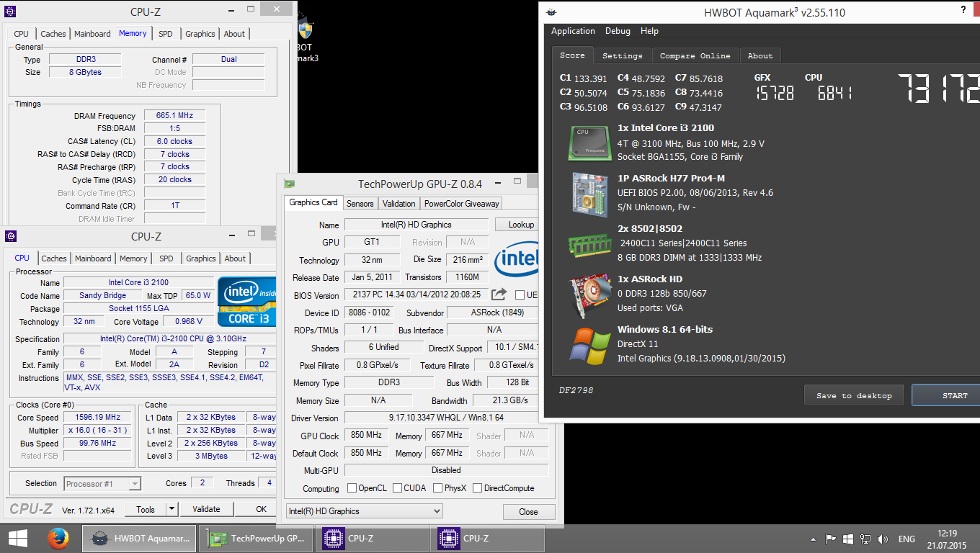Select the Mainboard tab in CPU-Z CPU window
This screenshot has height=553, width=980.
click(x=93, y=258)
